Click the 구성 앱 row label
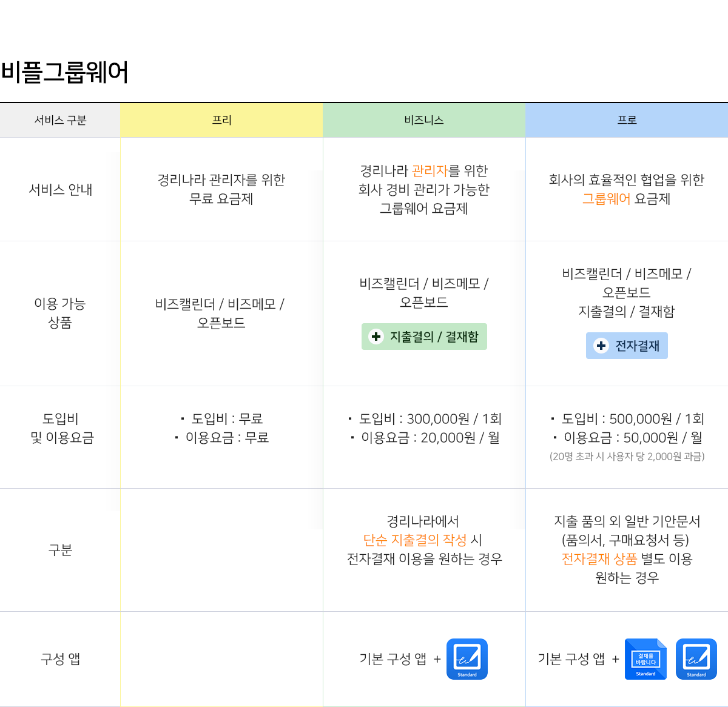 tap(60, 659)
